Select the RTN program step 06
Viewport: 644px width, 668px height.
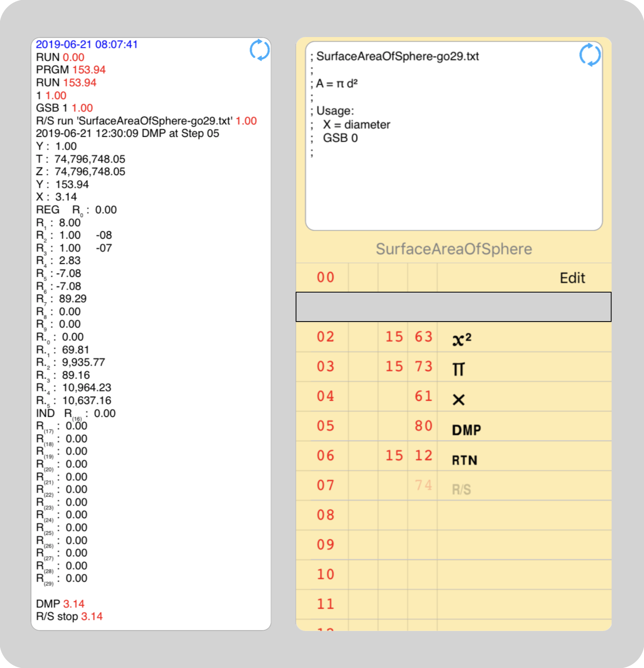pos(453,456)
